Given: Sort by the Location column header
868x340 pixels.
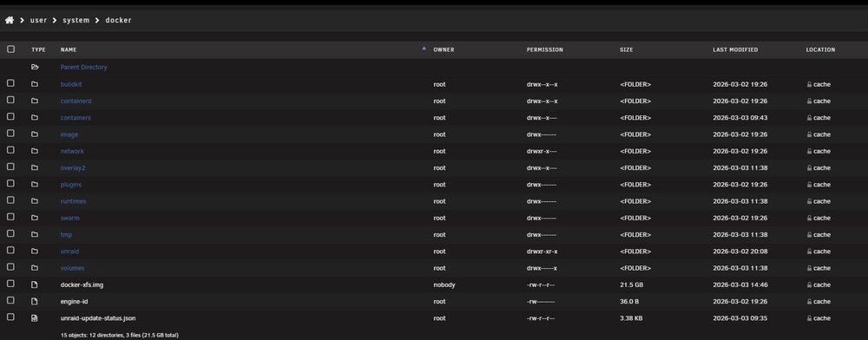Looking at the screenshot, I should [820, 49].
